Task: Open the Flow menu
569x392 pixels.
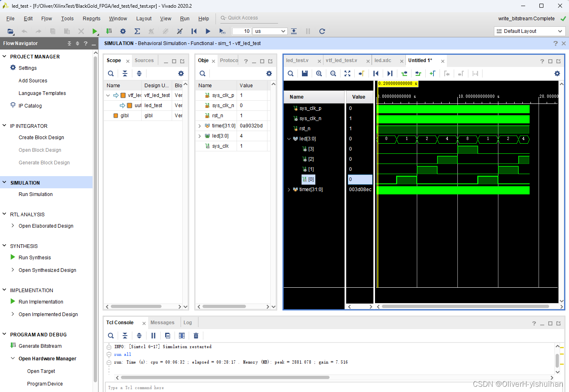Action: point(47,19)
